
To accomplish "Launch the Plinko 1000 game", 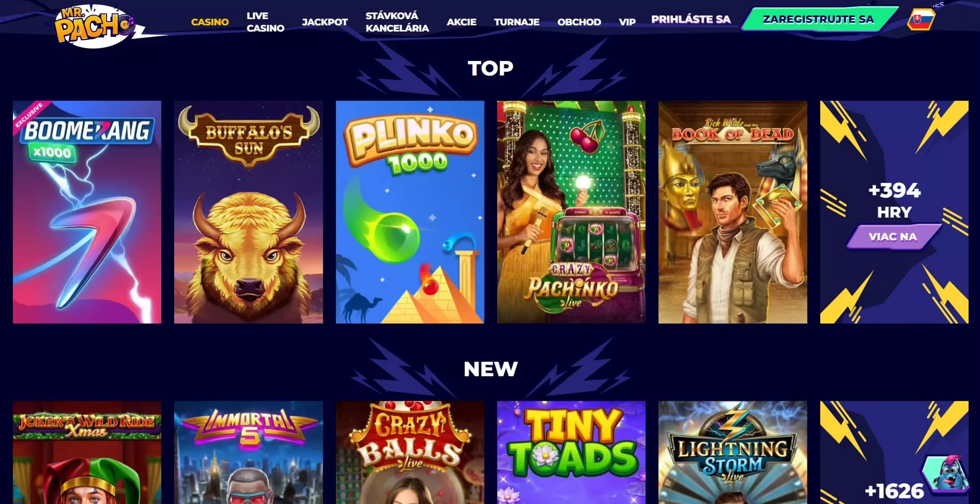I will point(410,212).
